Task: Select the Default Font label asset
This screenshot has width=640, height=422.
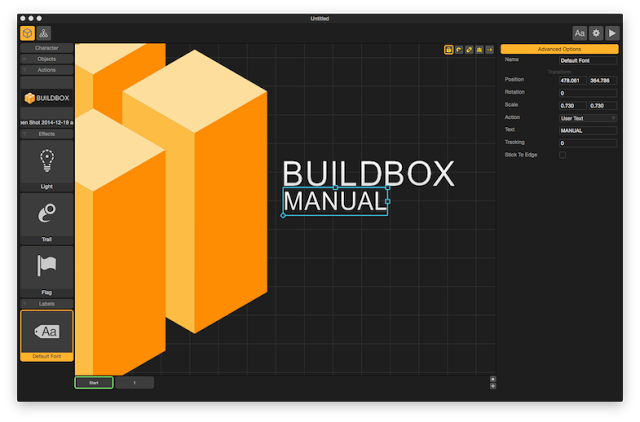Action: (x=47, y=335)
